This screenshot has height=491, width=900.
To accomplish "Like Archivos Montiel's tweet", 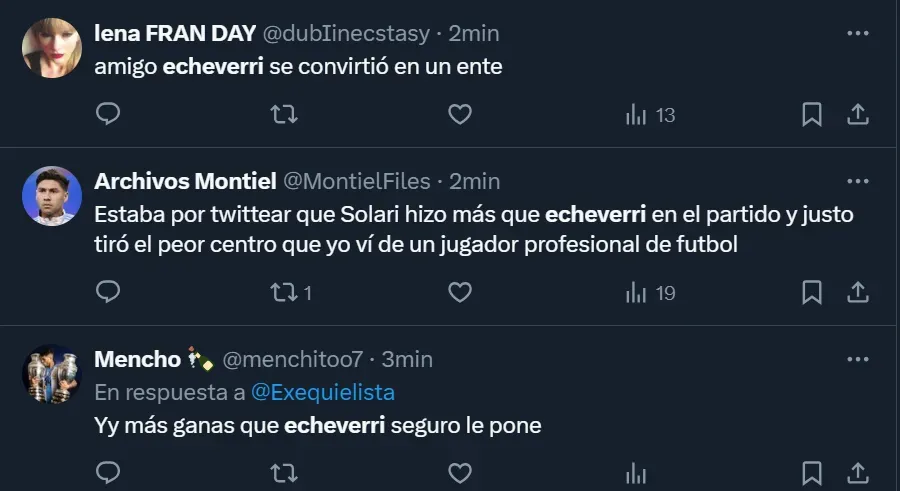I will pos(459,293).
